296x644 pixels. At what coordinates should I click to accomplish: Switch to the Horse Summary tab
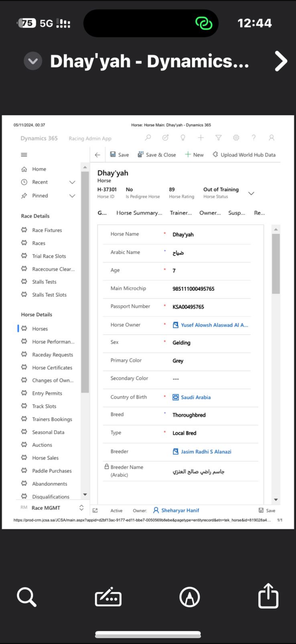pos(139,213)
